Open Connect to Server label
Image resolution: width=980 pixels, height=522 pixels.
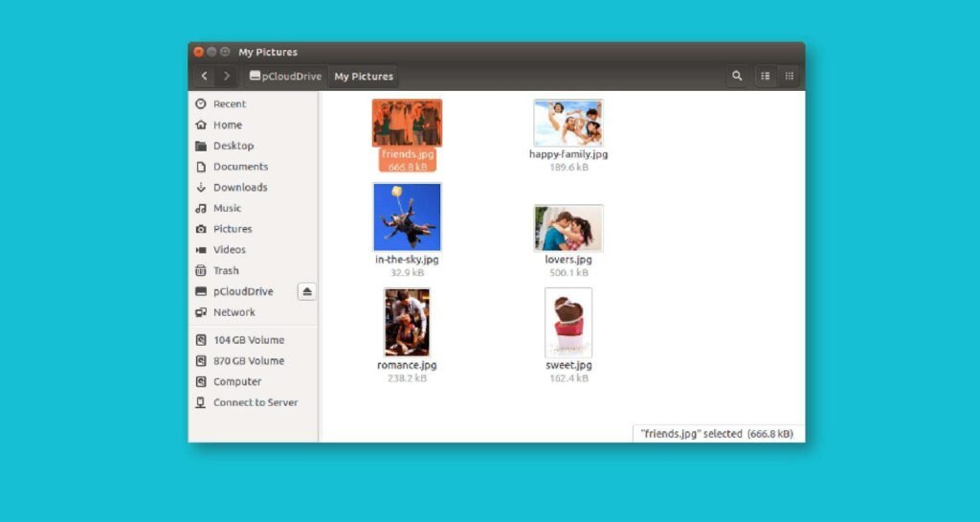(x=256, y=402)
